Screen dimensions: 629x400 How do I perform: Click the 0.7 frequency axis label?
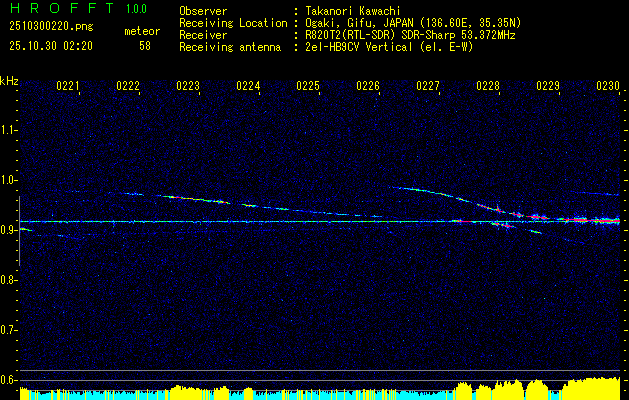[x=9, y=329]
